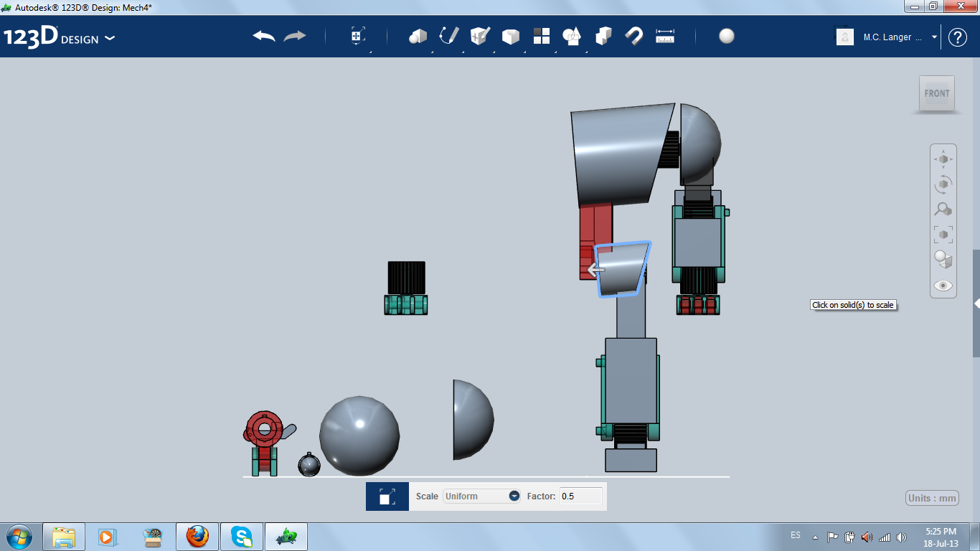Open the Construct tool menu
Viewport: 980px width, 551px height.
[x=480, y=37]
